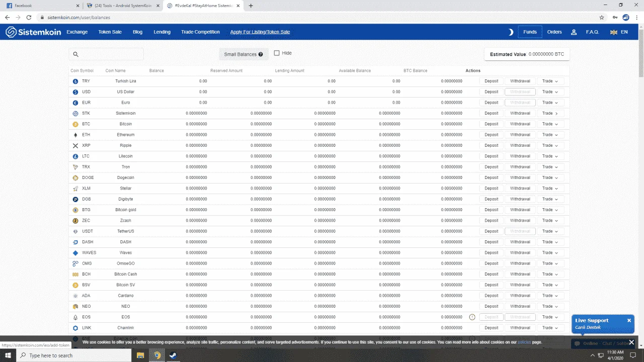Click the Windows taskbar search box
This screenshot has height=362, width=644.
pos(74,355)
